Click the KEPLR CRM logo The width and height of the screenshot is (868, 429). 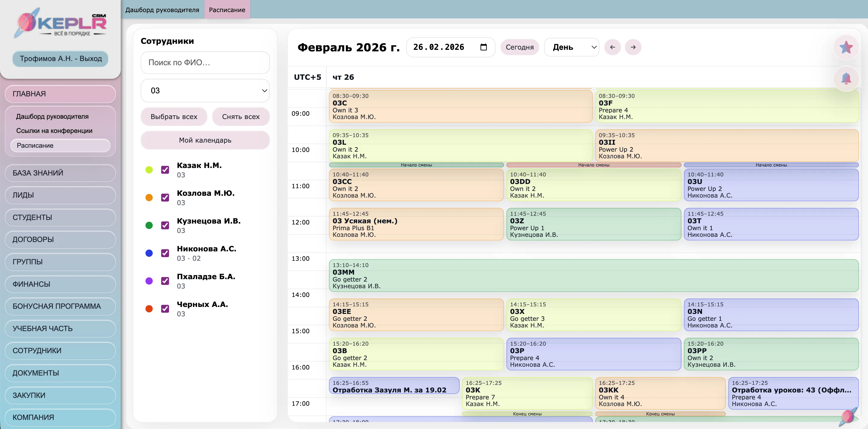[x=61, y=23]
